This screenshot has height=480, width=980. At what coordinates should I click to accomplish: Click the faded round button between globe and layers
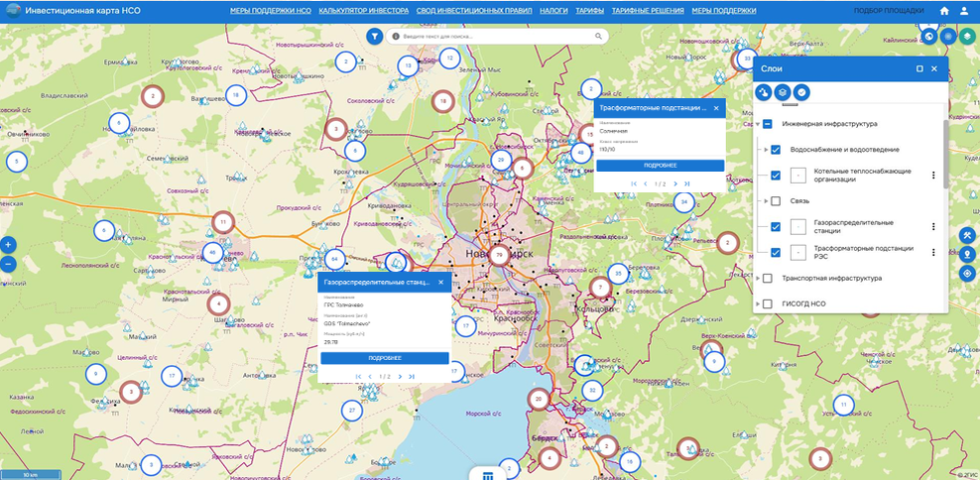tap(948, 37)
